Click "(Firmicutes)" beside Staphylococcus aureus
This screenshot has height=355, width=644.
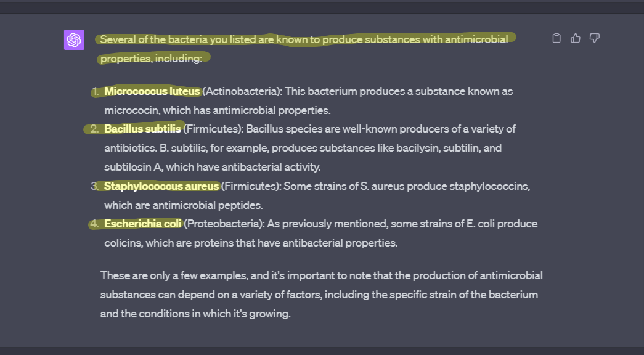click(251, 186)
